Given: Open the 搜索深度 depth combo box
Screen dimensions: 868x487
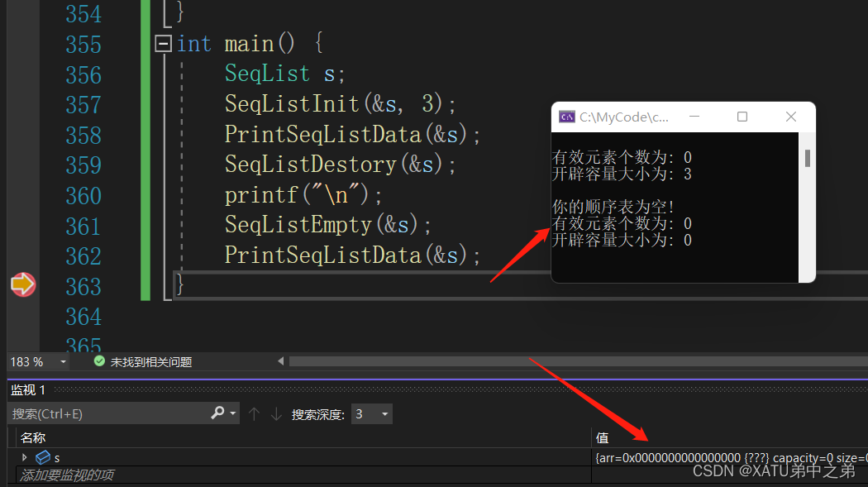Looking at the screenshot, I should coord(372,414).
